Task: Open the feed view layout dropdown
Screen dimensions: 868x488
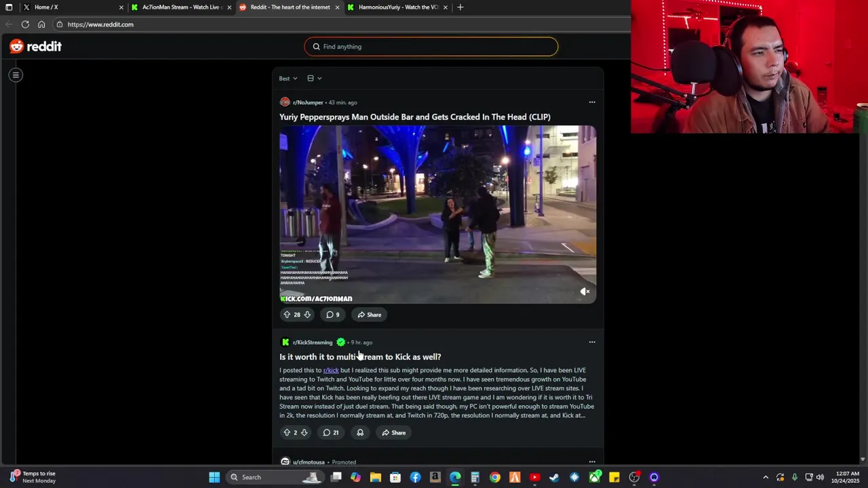Action: click(314, 79)
